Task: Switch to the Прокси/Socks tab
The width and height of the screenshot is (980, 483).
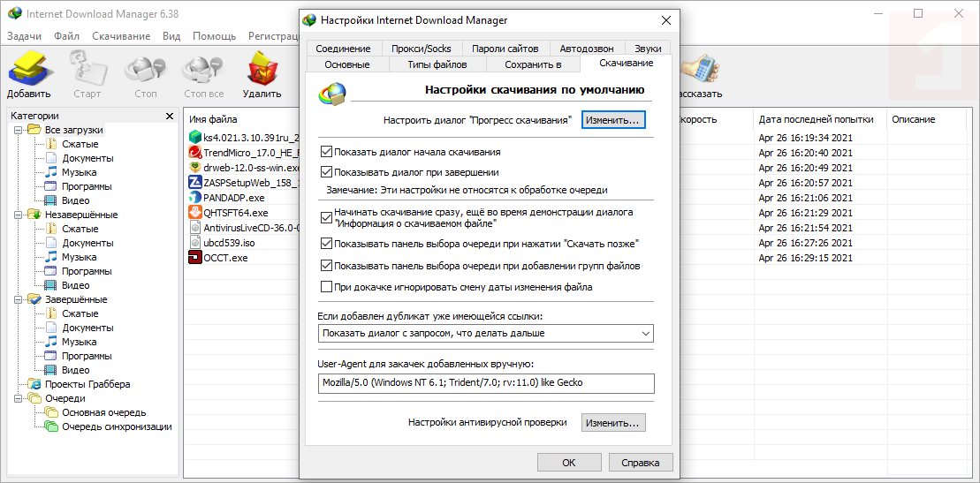Action: click(x=422, y=48)
